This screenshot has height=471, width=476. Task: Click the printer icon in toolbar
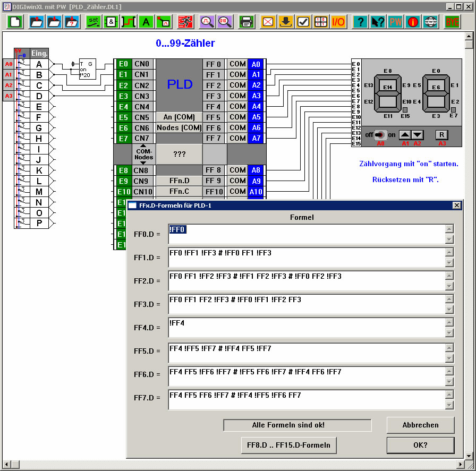tap(246, 22)
